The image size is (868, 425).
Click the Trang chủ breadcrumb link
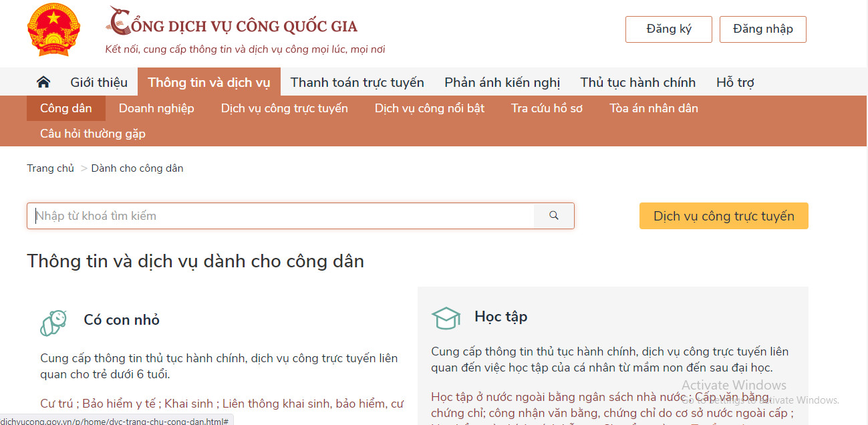[50, 168]
